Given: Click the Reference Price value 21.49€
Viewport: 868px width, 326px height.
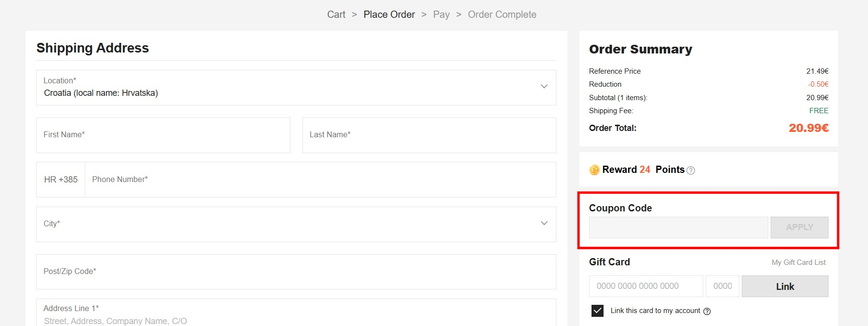Looking at the screenshot, I should (817, 71).
